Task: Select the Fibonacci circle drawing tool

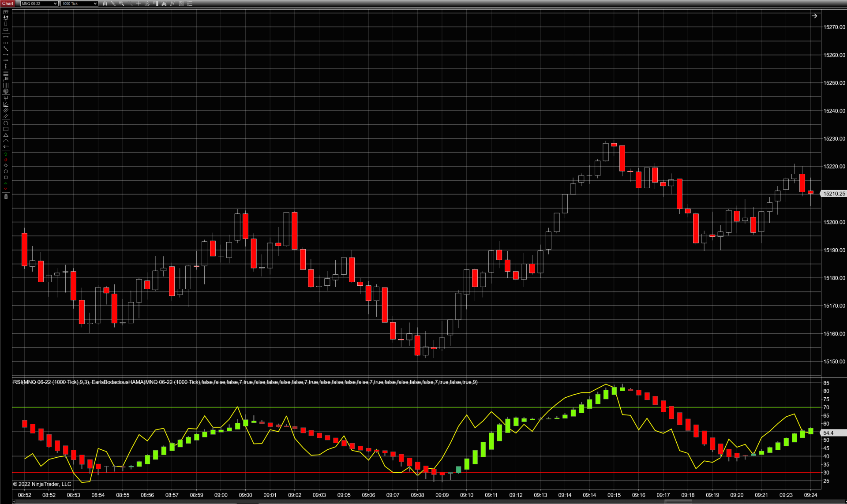Action: tap(6, 91)
